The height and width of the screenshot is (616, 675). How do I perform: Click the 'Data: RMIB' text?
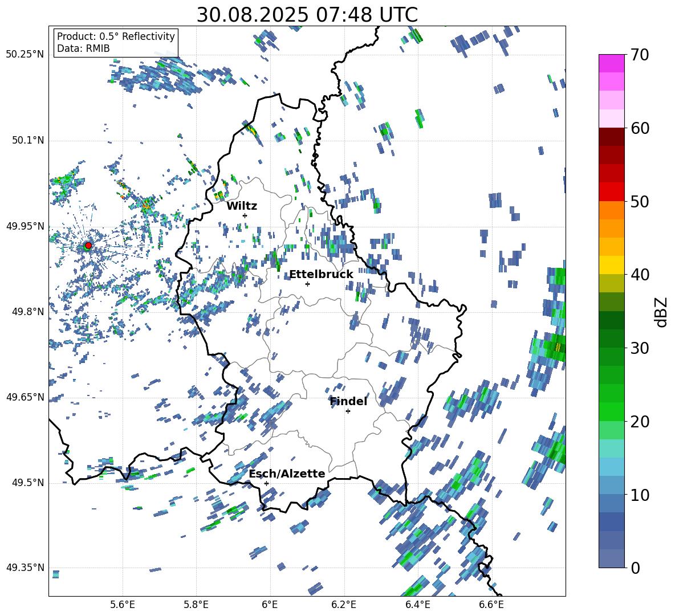(83, 48)
